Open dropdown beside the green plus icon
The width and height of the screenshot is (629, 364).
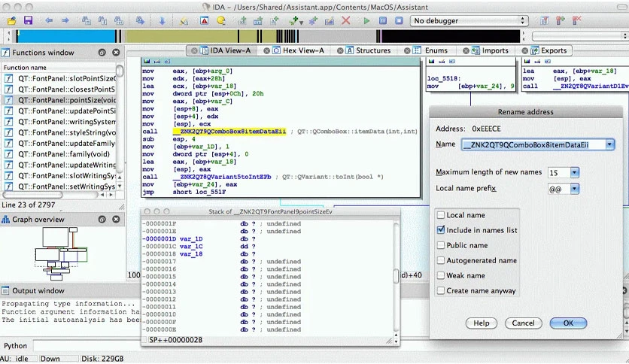301,23
